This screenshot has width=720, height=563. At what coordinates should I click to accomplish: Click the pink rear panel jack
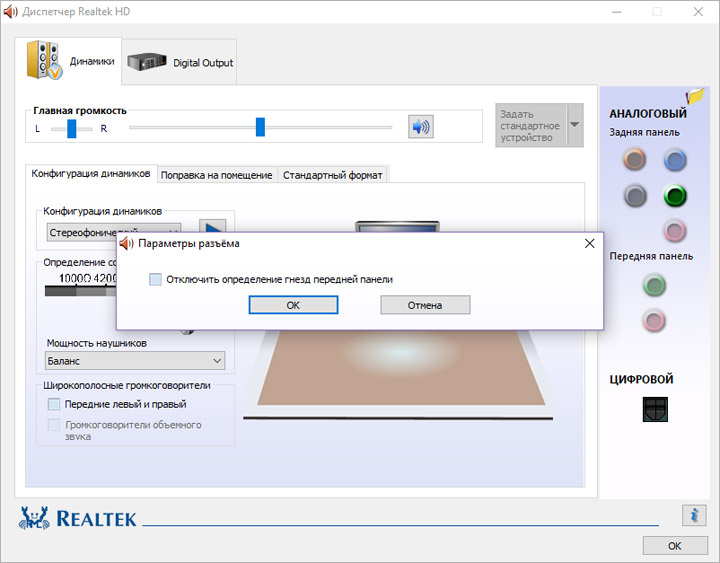[x=675, y=231]
